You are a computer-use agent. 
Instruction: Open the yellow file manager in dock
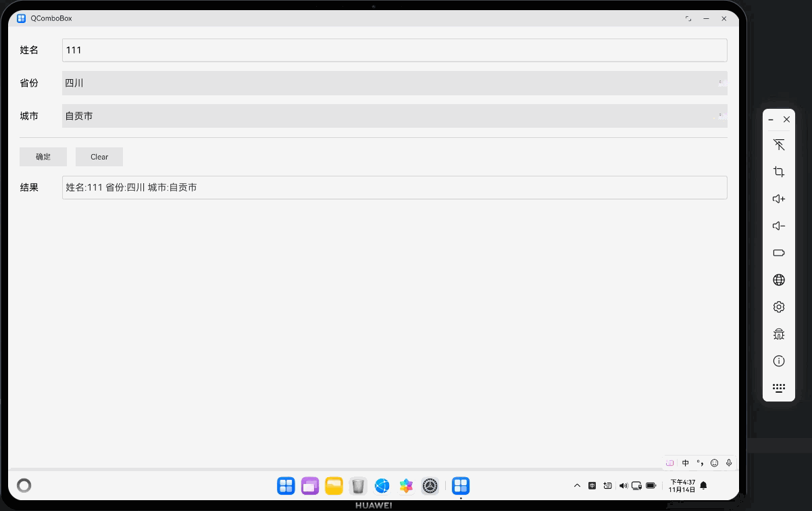[x=334, y=485]
